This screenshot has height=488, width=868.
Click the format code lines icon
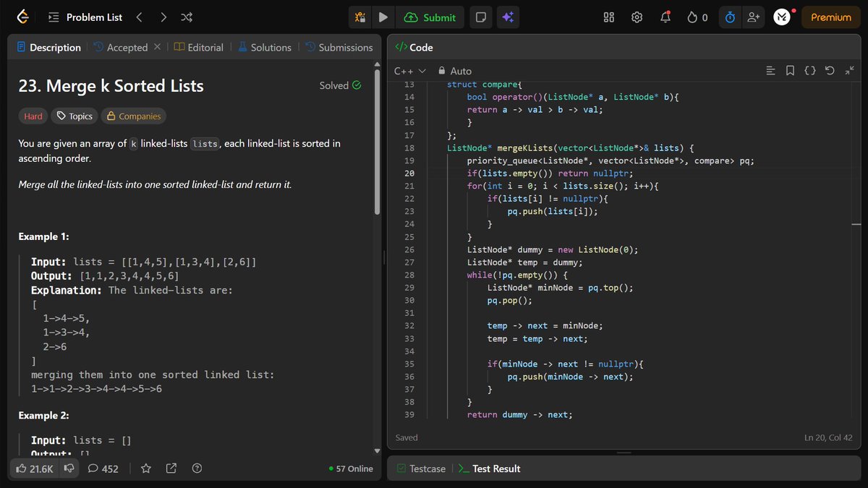point(771,71)
